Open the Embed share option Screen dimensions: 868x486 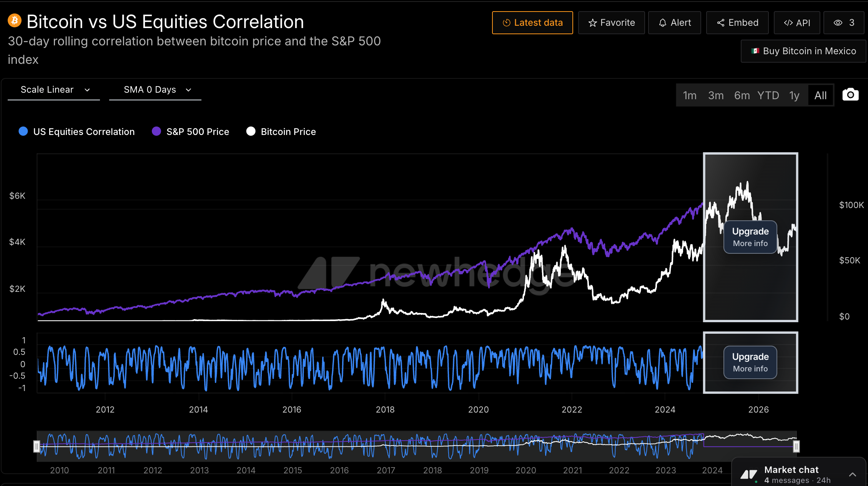click(x=737, y=23)
